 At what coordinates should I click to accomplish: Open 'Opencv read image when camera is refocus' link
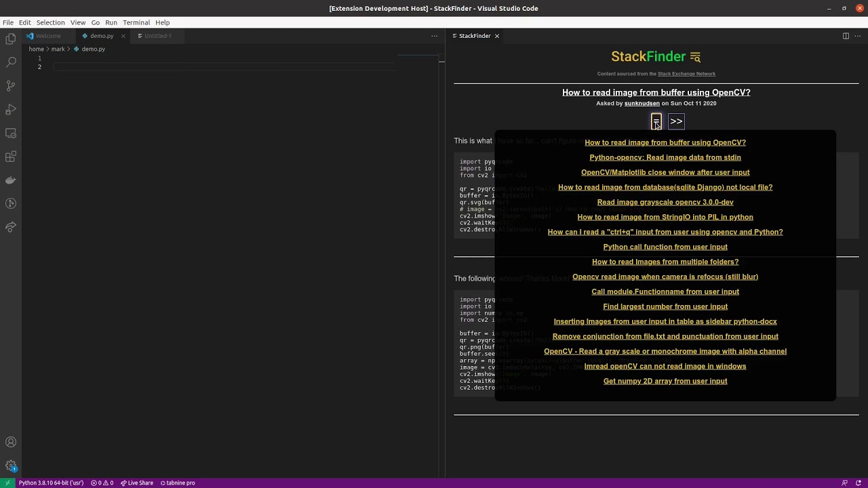(665, 277)
